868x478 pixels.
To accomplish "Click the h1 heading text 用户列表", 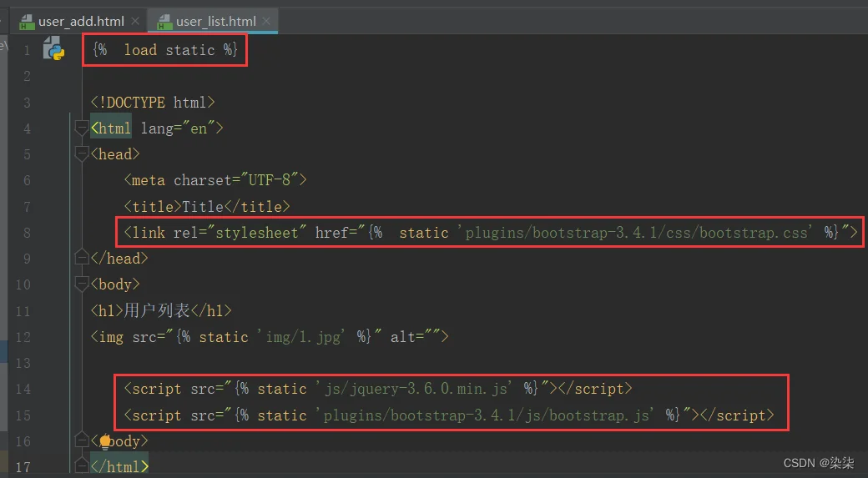I will (157, 310).
